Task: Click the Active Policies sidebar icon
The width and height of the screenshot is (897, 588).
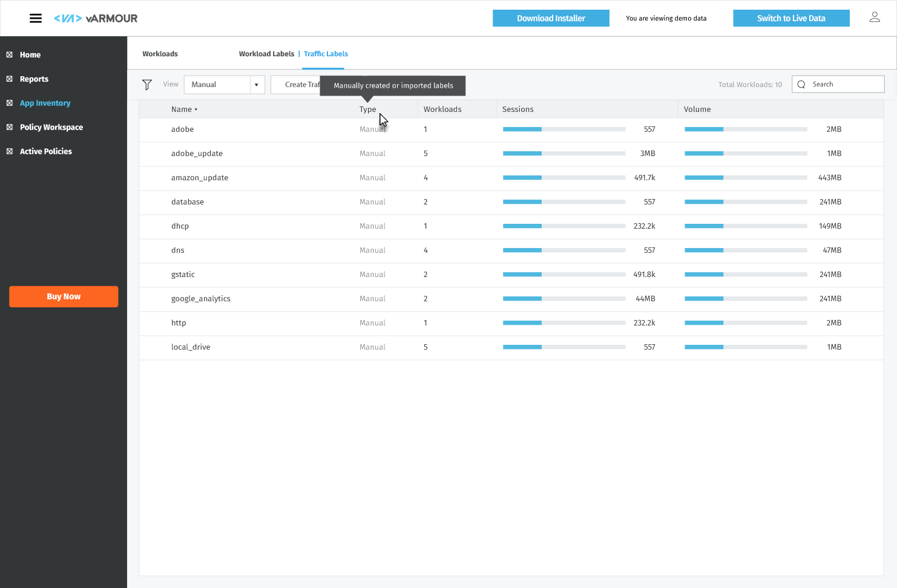Action: tap(10, 151)
